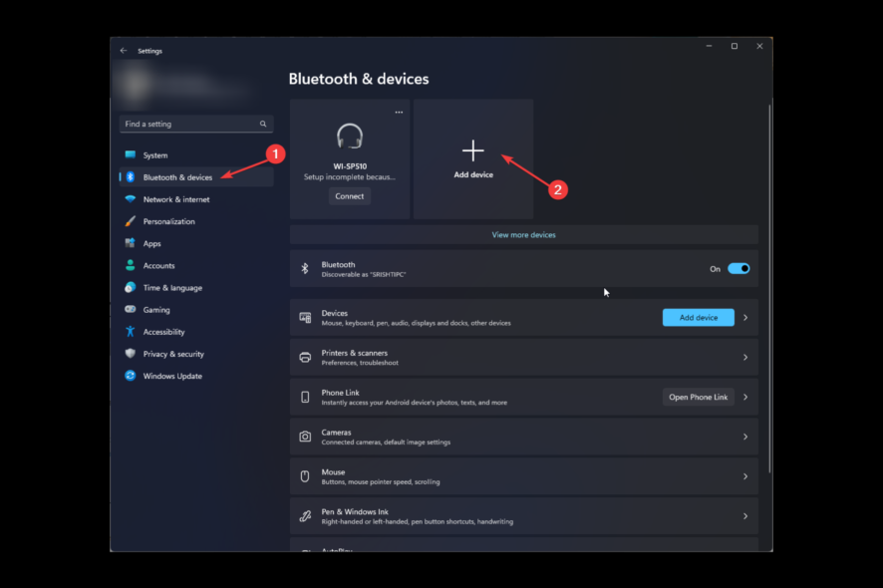Click the Time & language globe icon
This screenshot has height=588, width=883.
click(x=131, y=287)
